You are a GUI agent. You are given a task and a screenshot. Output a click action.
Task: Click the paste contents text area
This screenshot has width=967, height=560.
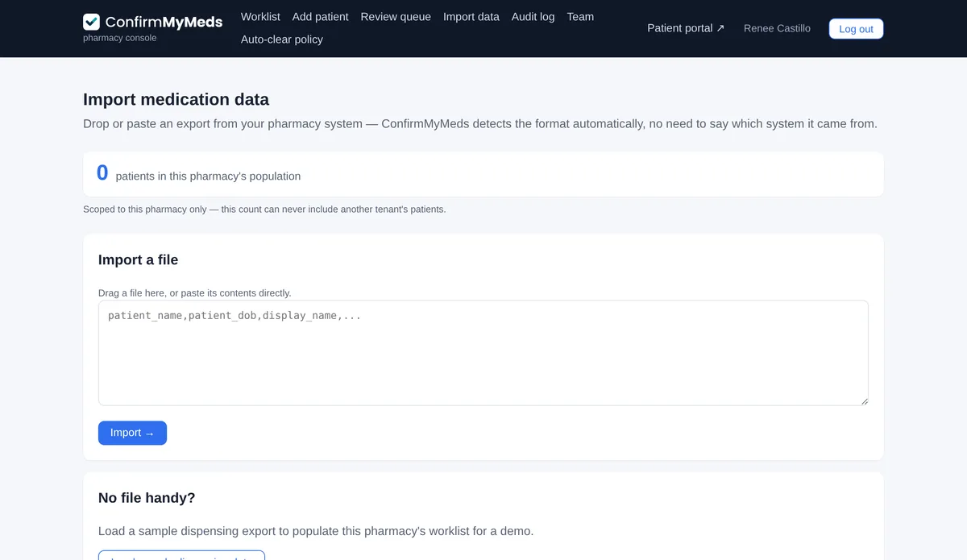pos(483,353)
